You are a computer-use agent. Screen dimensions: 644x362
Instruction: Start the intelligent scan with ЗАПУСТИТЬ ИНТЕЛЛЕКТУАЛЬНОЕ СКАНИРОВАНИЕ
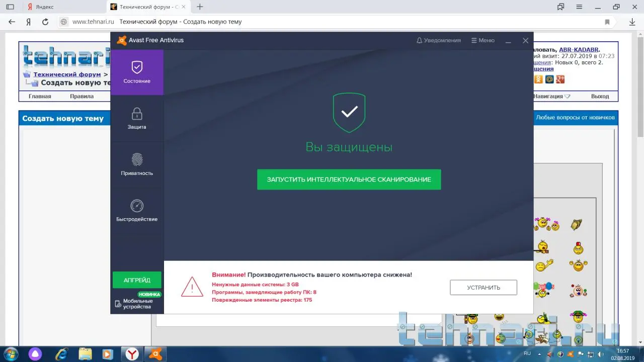[349, 179]
